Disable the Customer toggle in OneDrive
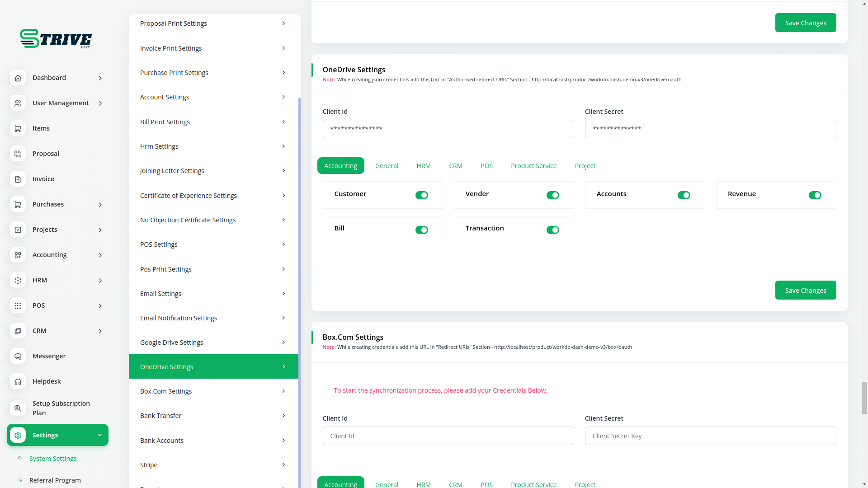Image resolution: width=868 pixels, height=488 pixels. click(x=421, y=195)
